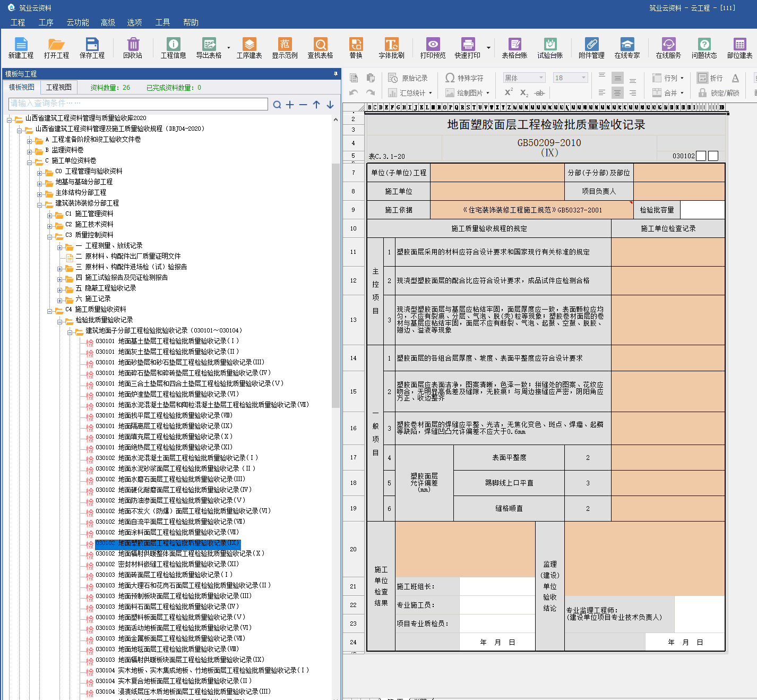
Task: Switch to the 工程视图 tab
Action: coord(58,87)
